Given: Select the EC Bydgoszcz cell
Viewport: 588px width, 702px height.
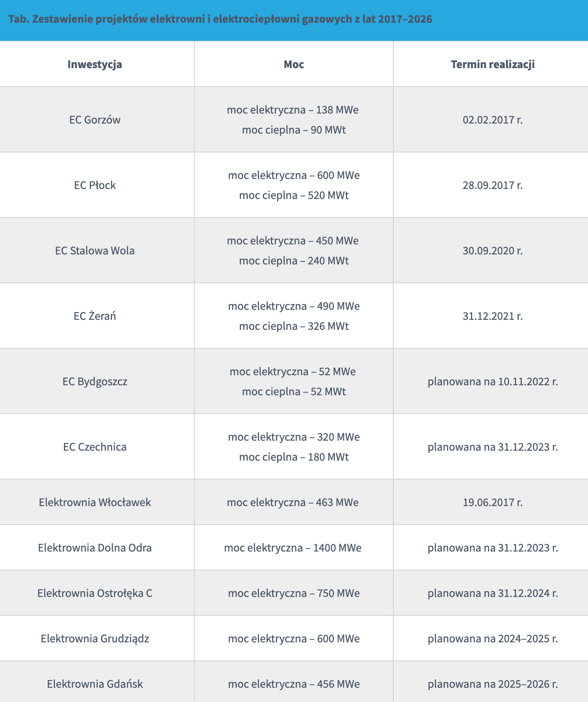Looking at the screenshot, I should coord(95,381).
